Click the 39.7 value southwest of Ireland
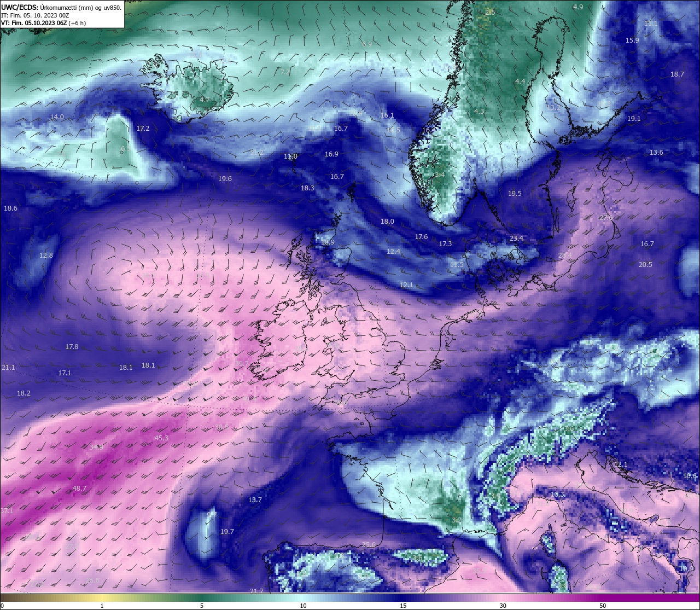Viewport: 700px width, 610px height. (242, 363)
